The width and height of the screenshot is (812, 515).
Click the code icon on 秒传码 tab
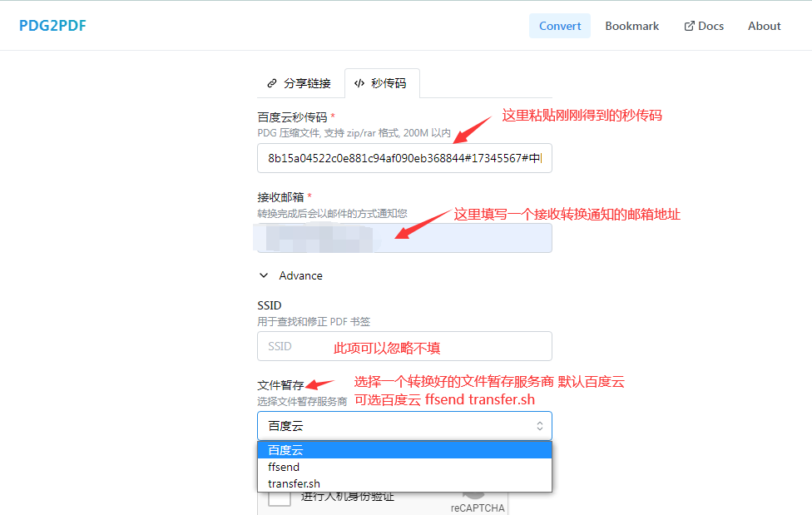click(x=359, y=83)
